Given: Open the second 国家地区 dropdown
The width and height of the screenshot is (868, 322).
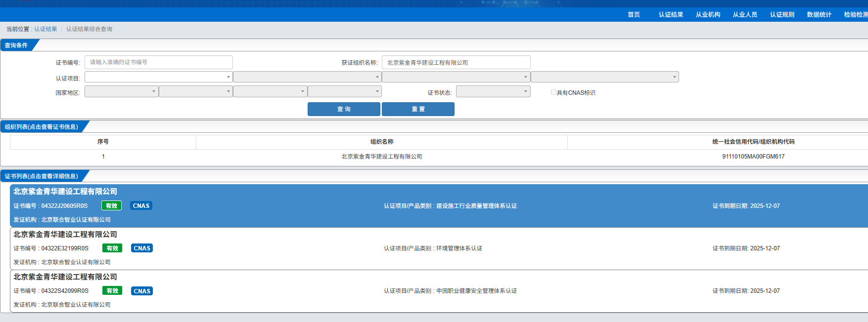Looking at the screenshot, I should point(196,91).
